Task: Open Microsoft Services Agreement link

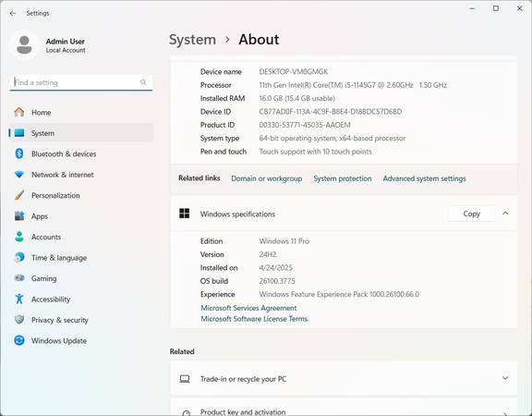Action: pos(248,308)
